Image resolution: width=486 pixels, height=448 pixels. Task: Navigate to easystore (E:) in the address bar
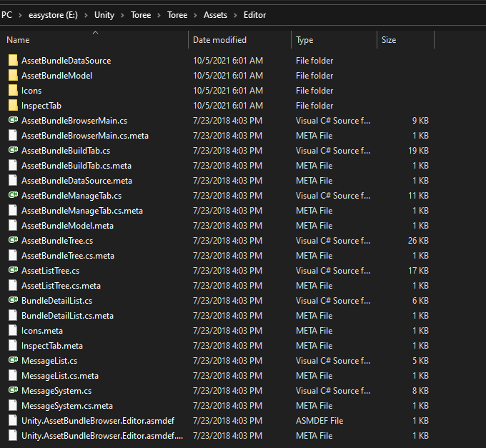[x=51, y=15]
